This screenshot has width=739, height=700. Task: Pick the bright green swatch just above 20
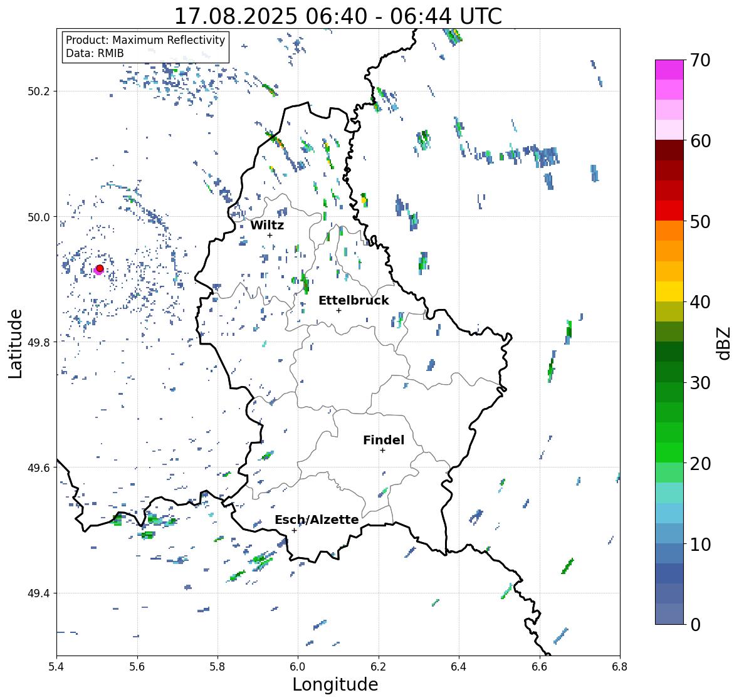(x=669, y=452)
